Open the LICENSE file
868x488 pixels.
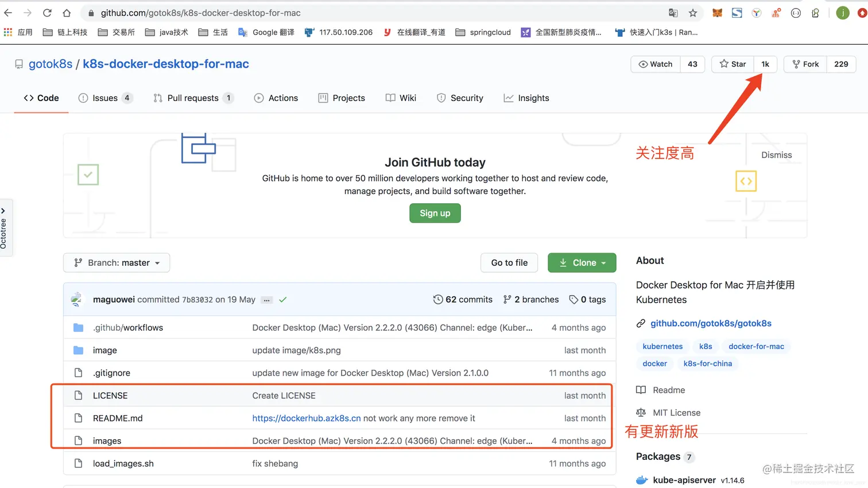(110, 396)
